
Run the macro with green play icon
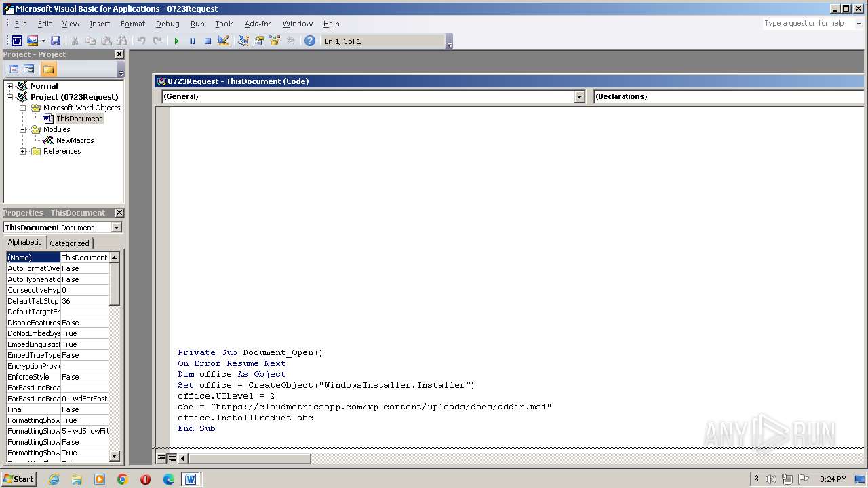pos(176,41)
